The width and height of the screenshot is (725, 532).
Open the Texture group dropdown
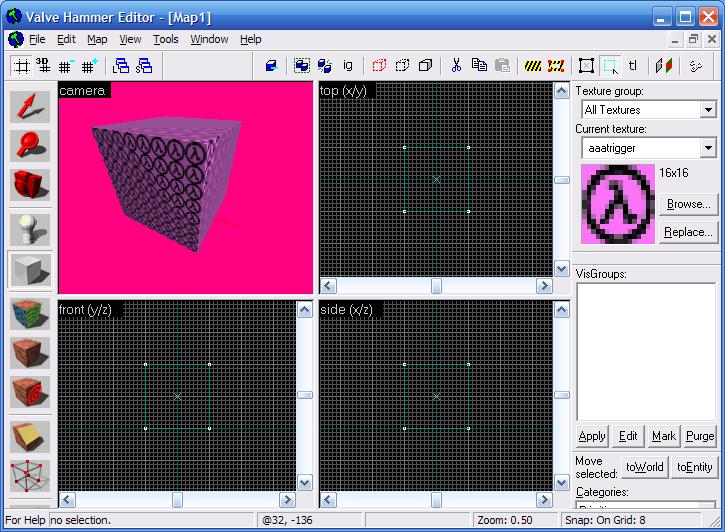click(x=708, y=110)
